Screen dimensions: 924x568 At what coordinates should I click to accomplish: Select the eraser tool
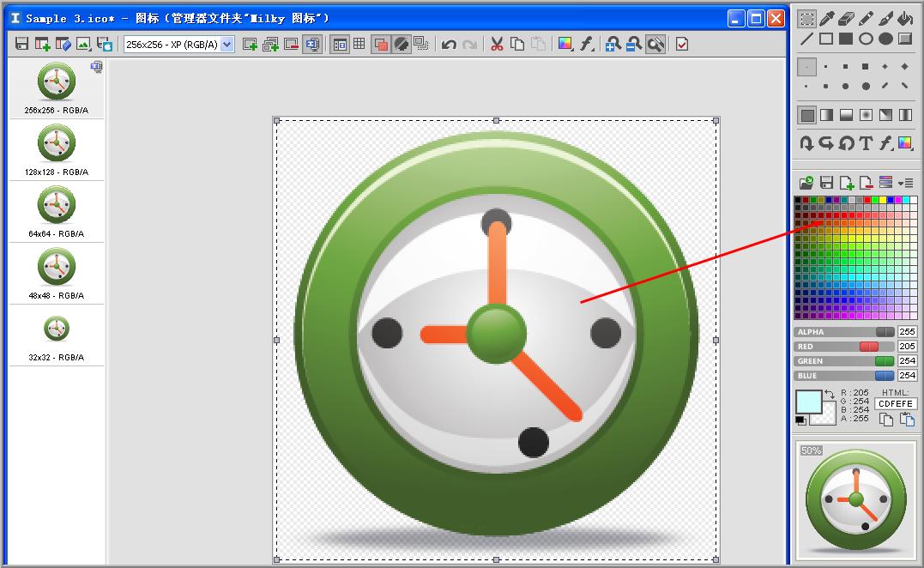pyautogui.click(x=847, y=18)
